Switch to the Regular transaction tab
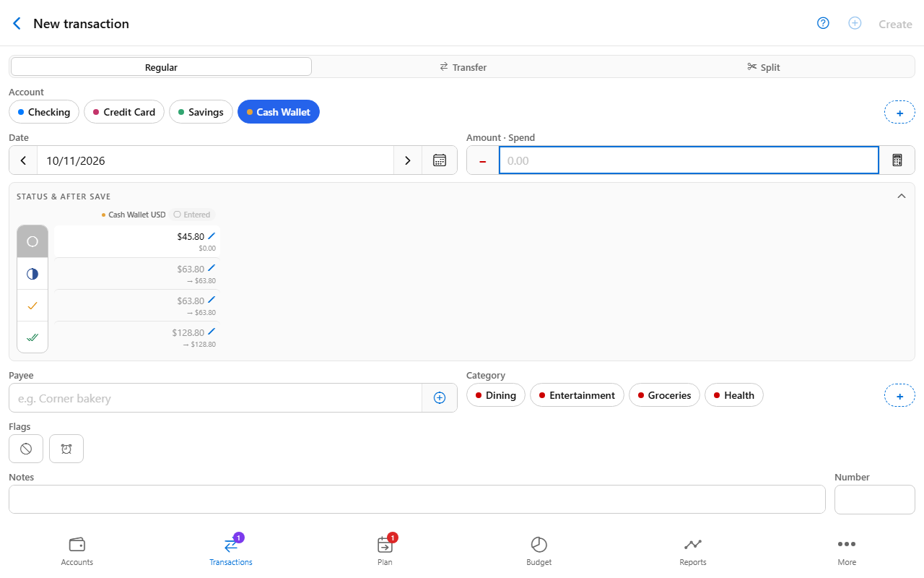Viewport: 924px width, 578px height. pyautogui.click(x=161, y=67)
